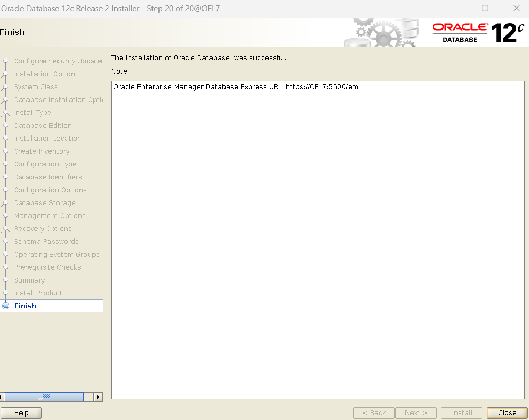Click inside the Note text area
The width and height of the screenshot is (529, 420).
(318, 240)
